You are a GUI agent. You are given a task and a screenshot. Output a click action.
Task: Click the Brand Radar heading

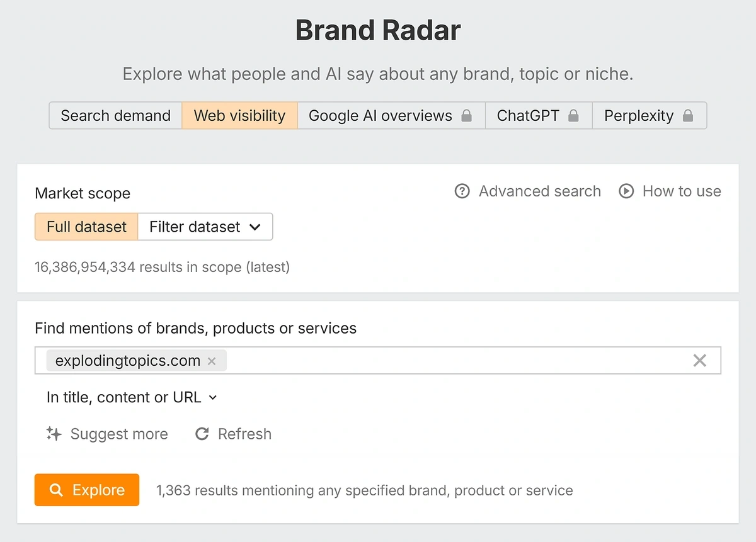click(378, 30)
